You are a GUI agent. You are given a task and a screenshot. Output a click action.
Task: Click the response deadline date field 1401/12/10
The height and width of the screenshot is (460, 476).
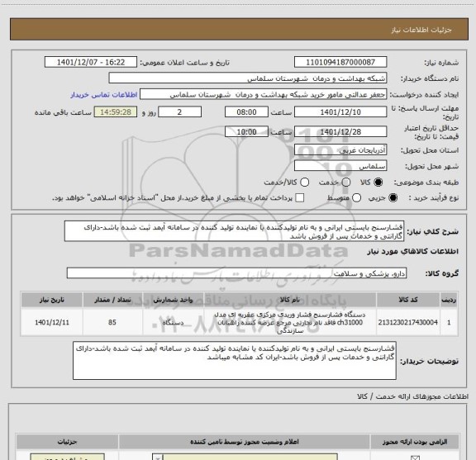[340, 112]
